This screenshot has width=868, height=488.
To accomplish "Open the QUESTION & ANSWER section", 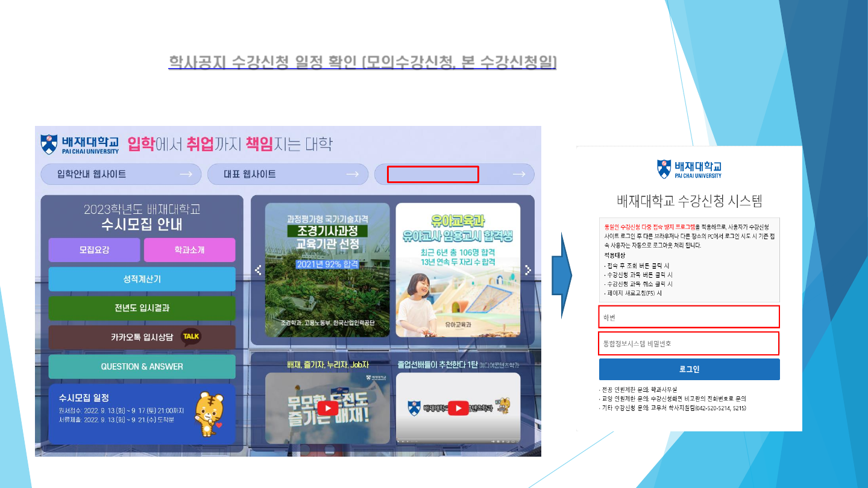I will point(142,366).
